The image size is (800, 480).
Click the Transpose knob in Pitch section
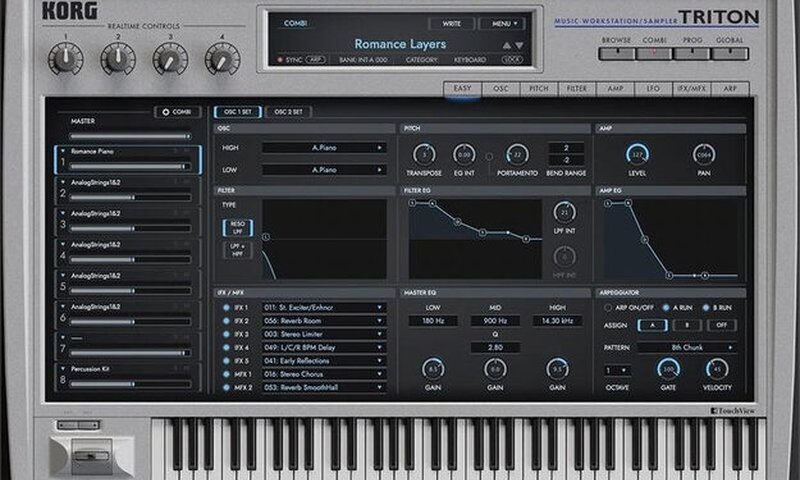[x=424, y=154]
